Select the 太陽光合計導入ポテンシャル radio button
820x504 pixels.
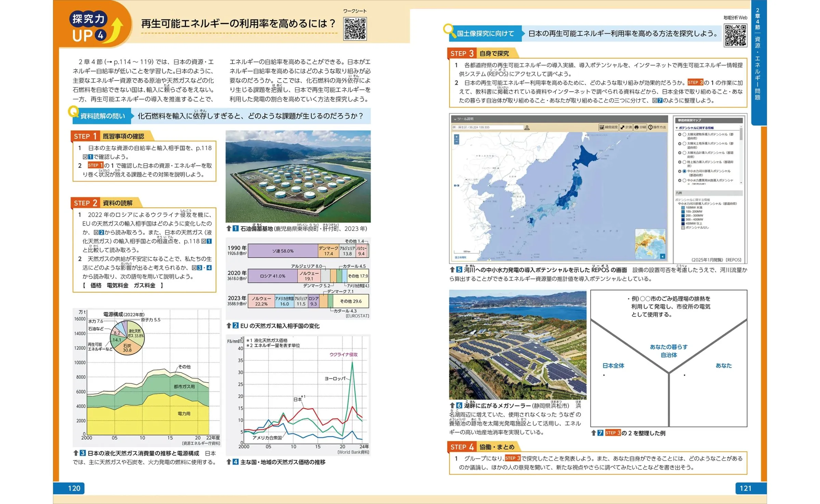point(684,153)
